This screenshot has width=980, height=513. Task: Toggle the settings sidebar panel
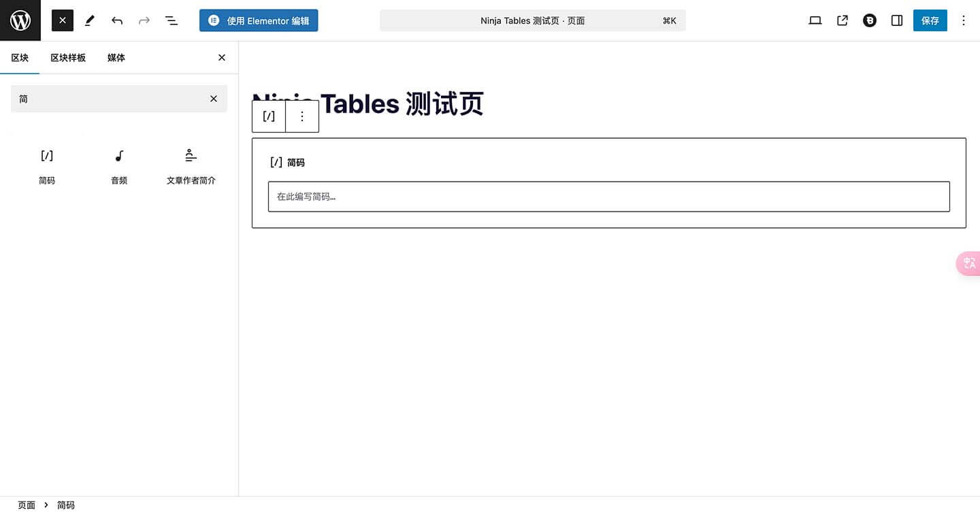tap(897, 20)
